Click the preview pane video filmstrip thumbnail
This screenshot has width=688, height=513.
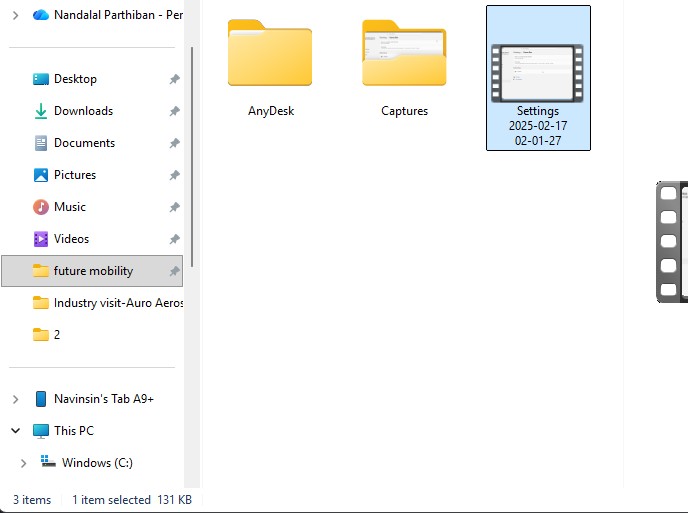(x=672, y=242)
